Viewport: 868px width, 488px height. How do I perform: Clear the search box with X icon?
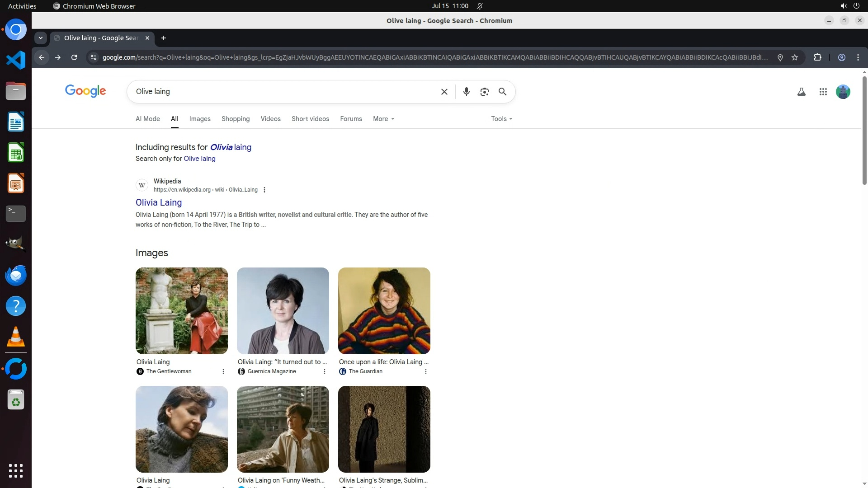pos(444,92)
